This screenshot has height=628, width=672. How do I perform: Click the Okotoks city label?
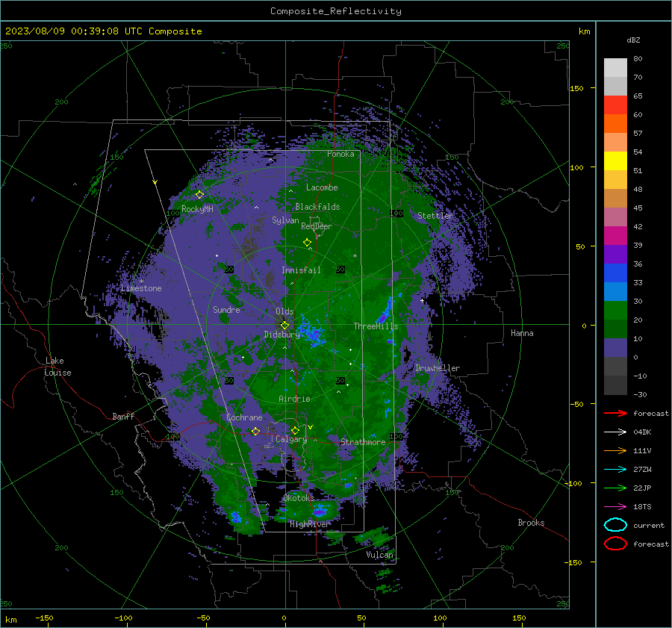point(299,497)
